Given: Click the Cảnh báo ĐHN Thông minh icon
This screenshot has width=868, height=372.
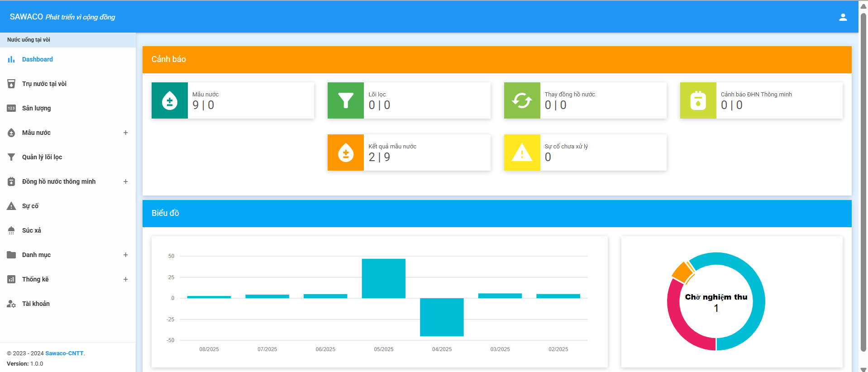Looking at the screenshot, I should click(698, 100).
